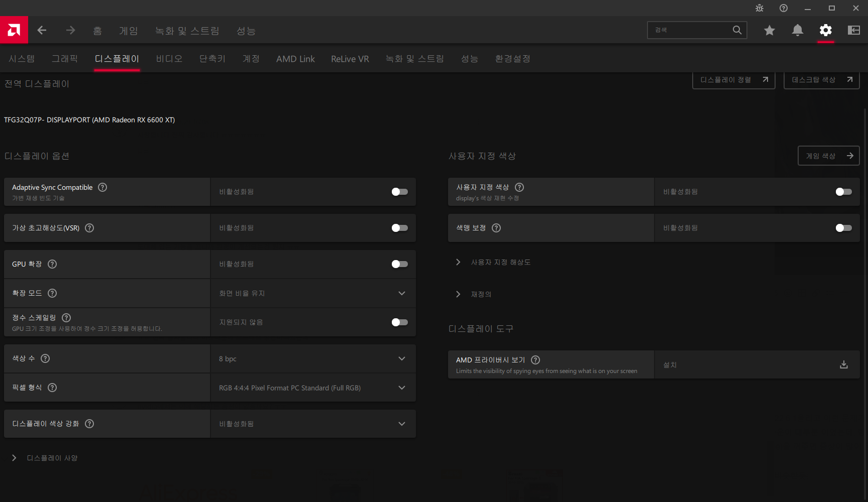Open 녹화 및 스트림 in top navigation
This screenshot has width=868, height=502.
[x=187, y=31]
